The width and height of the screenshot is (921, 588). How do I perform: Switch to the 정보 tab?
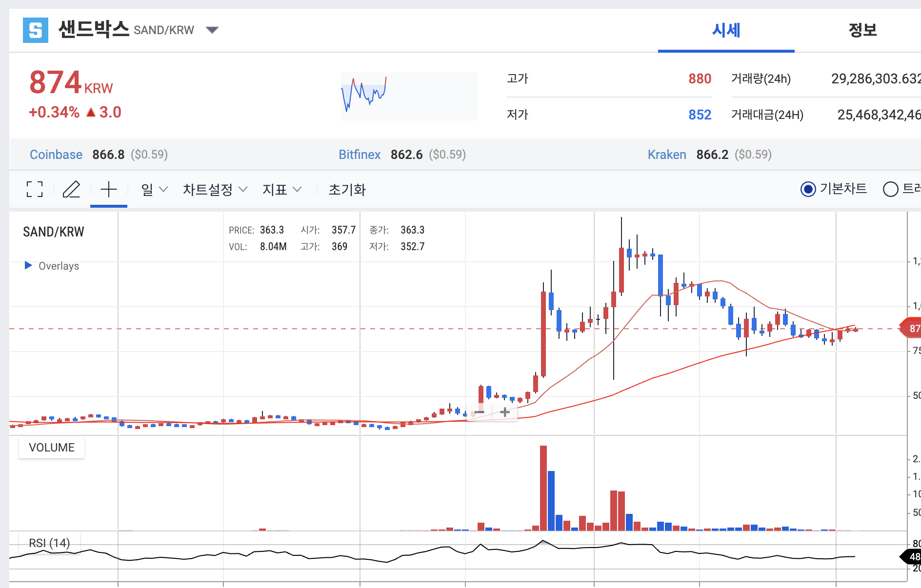click(x=862, y=30)
